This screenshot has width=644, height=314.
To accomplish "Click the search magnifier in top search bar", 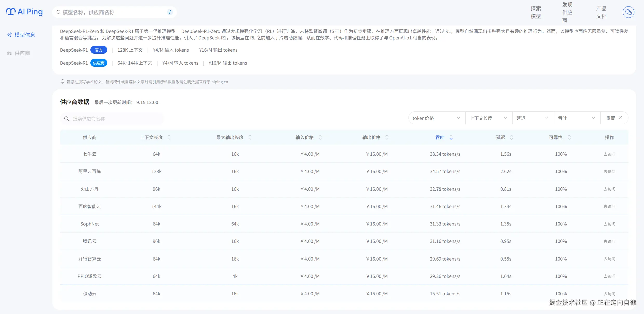I will tap(59, 12).
